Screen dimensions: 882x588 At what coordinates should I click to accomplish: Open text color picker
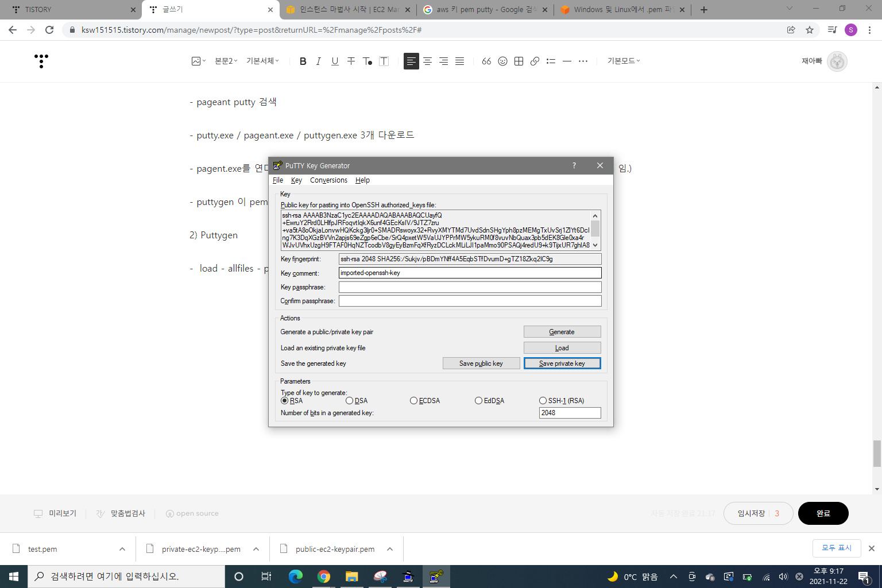point(367,61)
